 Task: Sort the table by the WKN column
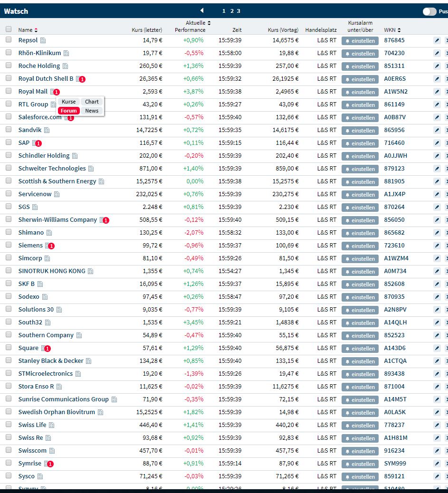click(x=392, y=30)
